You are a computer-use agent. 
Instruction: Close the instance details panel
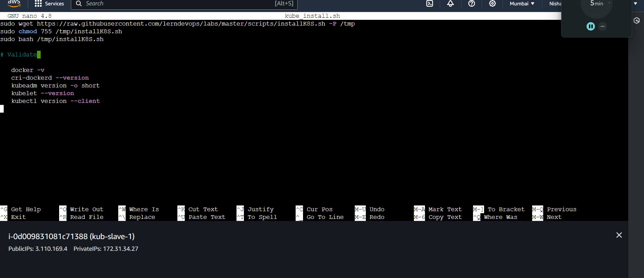point(619,235)
